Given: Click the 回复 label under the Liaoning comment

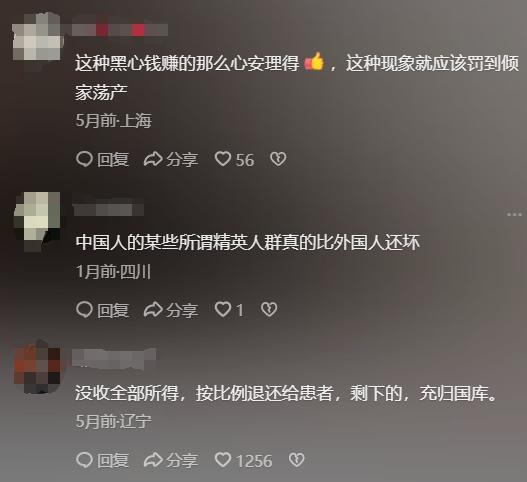Looking at the screenshot, I should point(113,460).
